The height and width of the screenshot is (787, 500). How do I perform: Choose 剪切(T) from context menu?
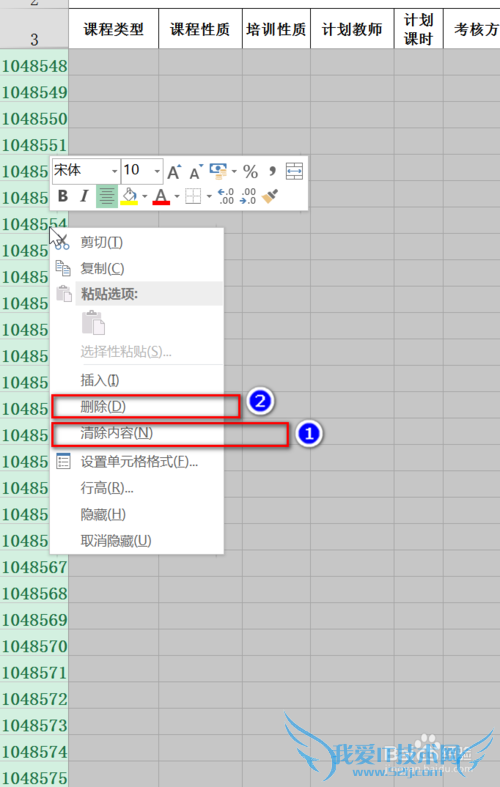pos(137,242)
